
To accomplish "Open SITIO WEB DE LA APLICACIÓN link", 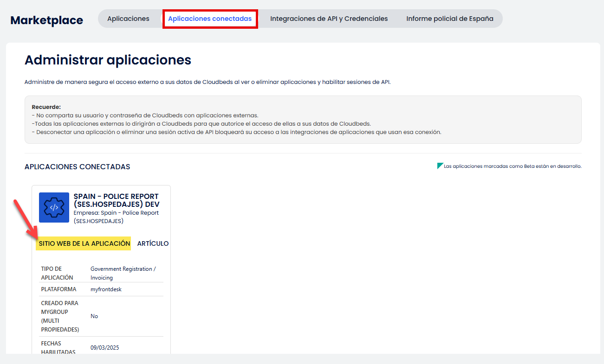I will pos(84,243).
